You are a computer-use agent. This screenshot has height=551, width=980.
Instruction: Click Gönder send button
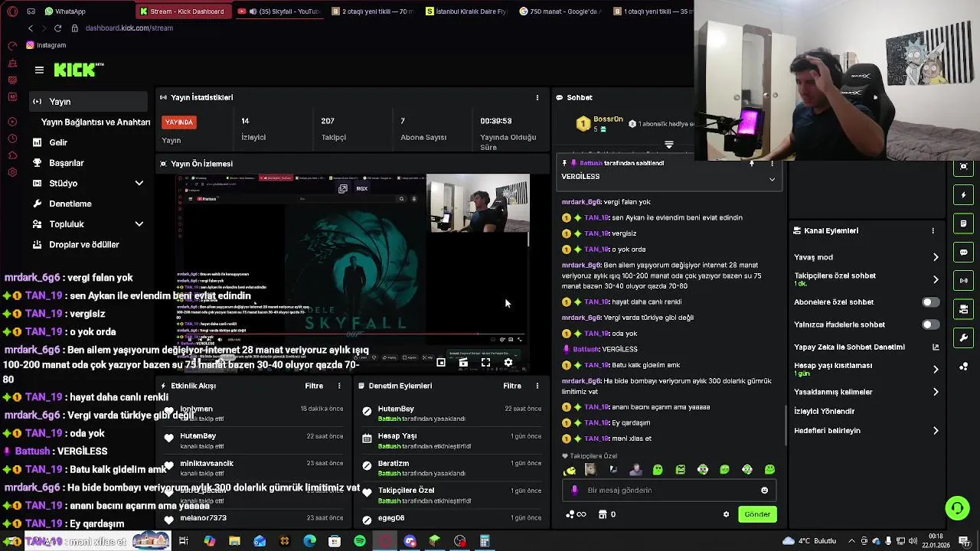[x=757, y=514]
